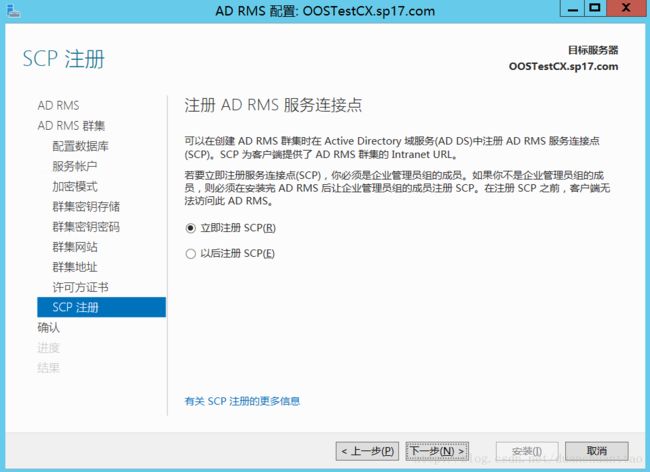Click the 取消 cancel button
Screen dimensions: 650x472
tap(597, 451)
